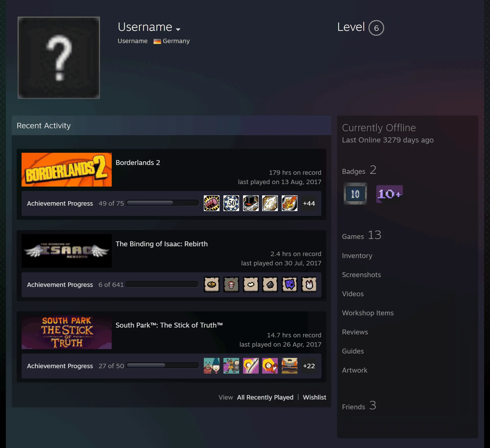The height and width of the screenshot is (448, 490).
Task: Open the purple cube Isaac achievement icon
Action: (x=289, y=284)
